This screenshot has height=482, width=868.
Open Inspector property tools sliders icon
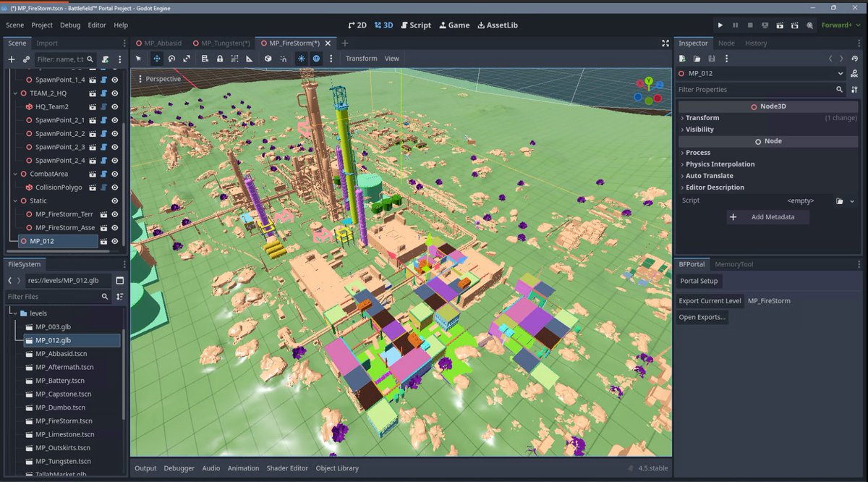[x=854, y=90]
